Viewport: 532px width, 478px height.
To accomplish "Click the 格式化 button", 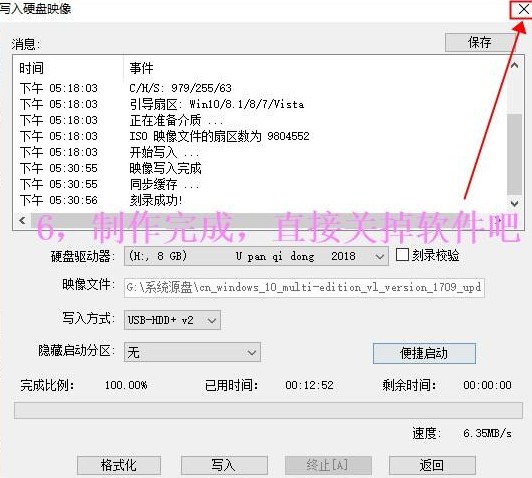I will 119,465.
